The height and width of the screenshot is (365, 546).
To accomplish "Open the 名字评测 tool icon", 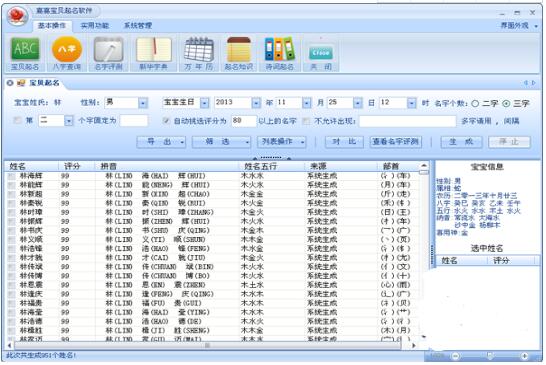I will tap(109, 54).
